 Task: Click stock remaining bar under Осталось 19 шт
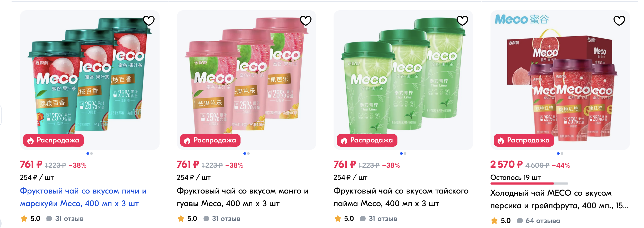(529, 184)
